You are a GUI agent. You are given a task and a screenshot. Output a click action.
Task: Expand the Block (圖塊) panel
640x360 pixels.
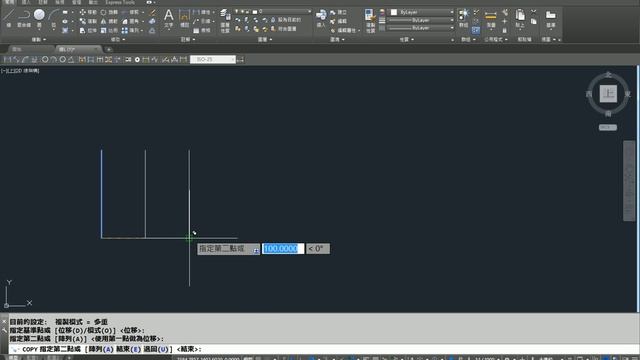coord(337,40)
